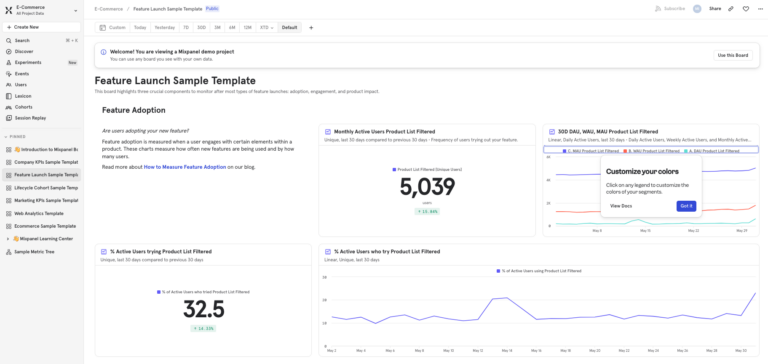Open How to Measure Feature Adoption link

(x=185, y=167)
